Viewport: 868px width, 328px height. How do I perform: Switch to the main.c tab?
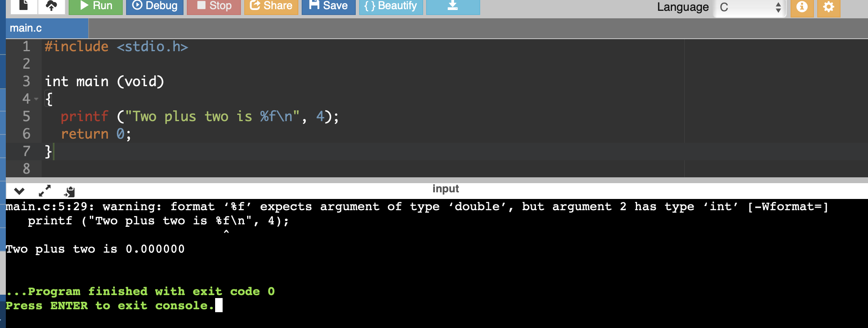pyautogui.click(x=47, y=28)
